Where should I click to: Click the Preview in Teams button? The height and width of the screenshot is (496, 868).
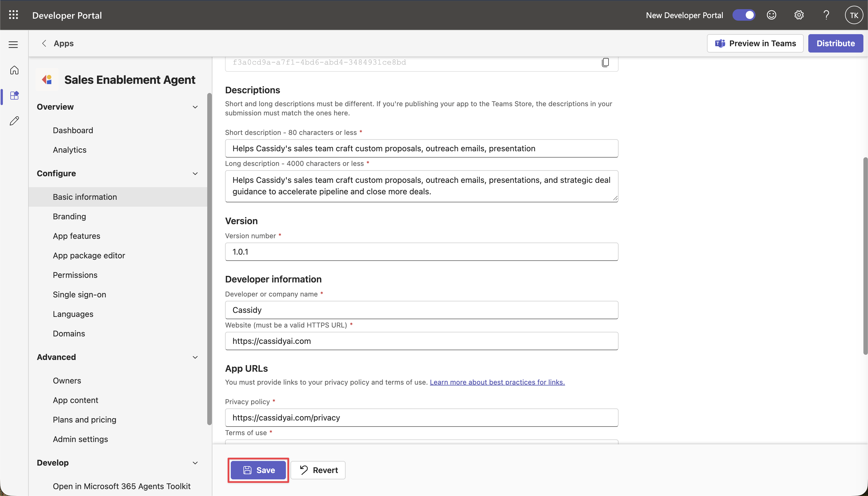tap(755, 43)
